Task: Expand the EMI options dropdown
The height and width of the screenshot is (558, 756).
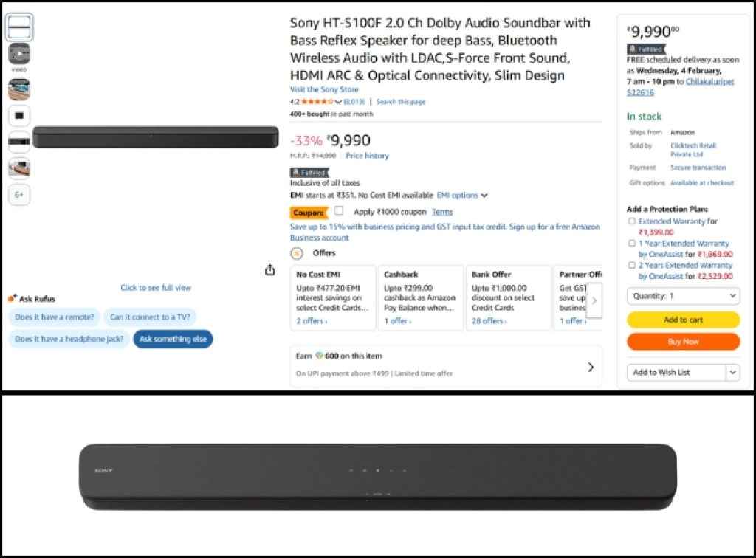Action: click(484, 195)
